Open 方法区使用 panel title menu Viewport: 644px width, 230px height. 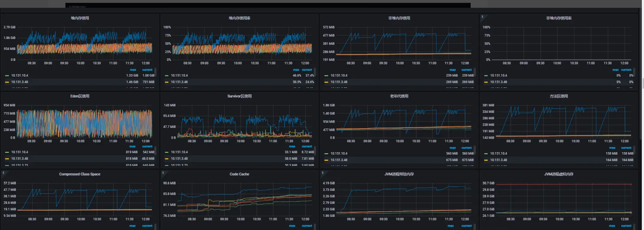pos(559,96)
